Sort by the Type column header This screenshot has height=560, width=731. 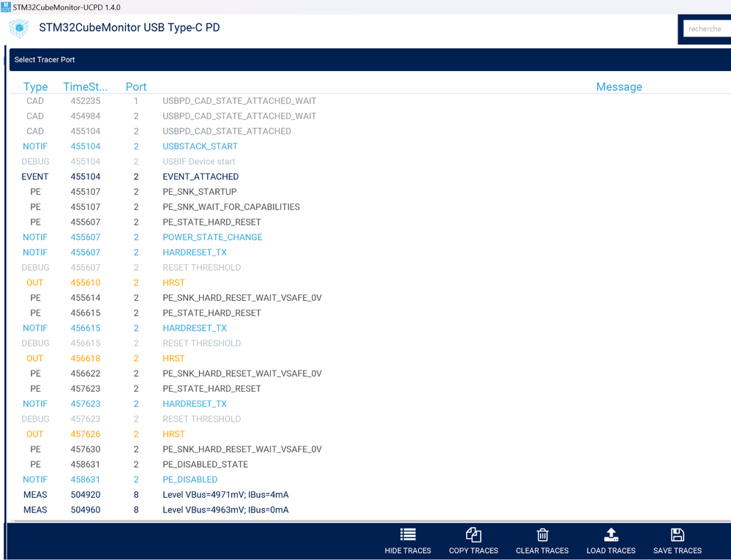(x=35, y=86)
